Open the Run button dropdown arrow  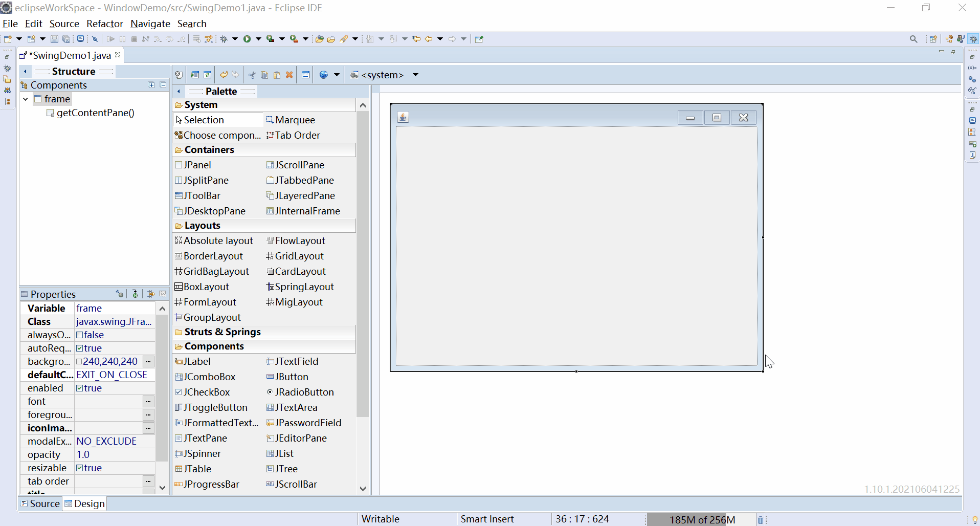tap(258, 39)
